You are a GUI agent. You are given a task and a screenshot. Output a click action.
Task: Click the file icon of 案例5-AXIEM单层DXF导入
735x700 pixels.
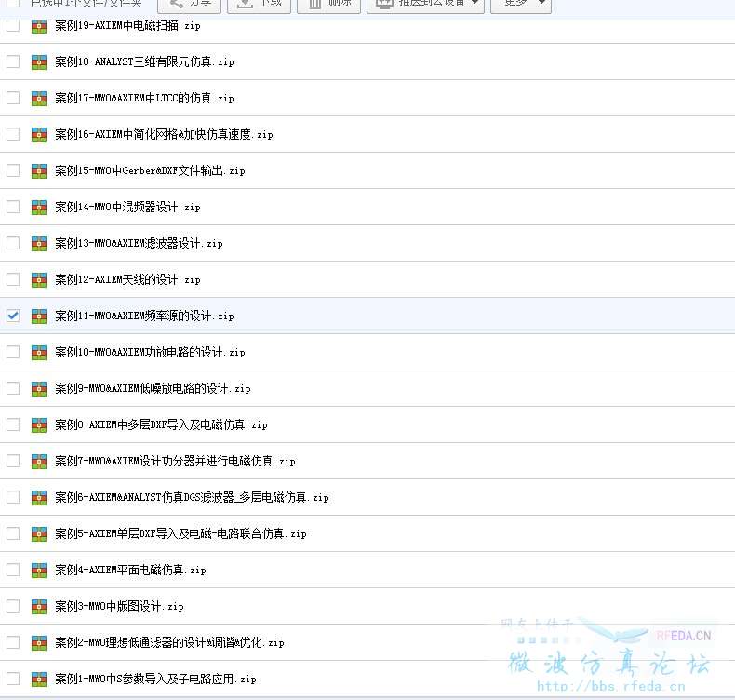coord(39,534)
